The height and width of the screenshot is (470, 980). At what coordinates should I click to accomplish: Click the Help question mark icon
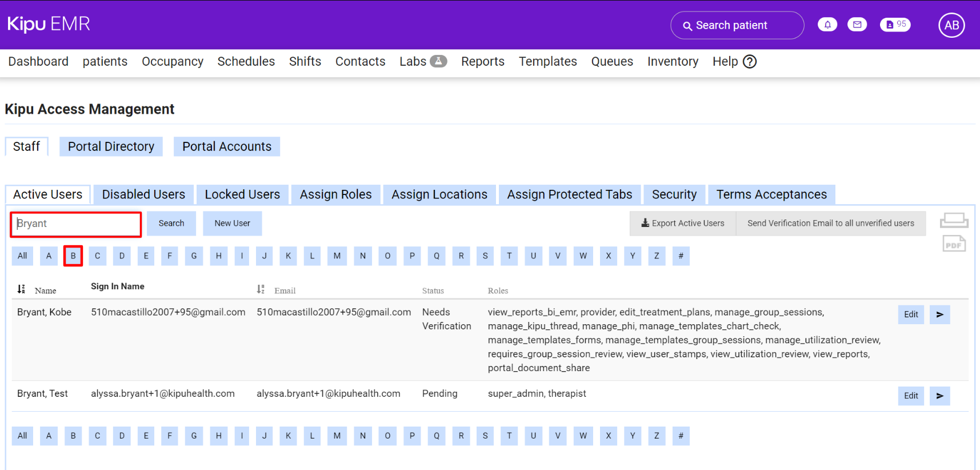pos(750,62)
